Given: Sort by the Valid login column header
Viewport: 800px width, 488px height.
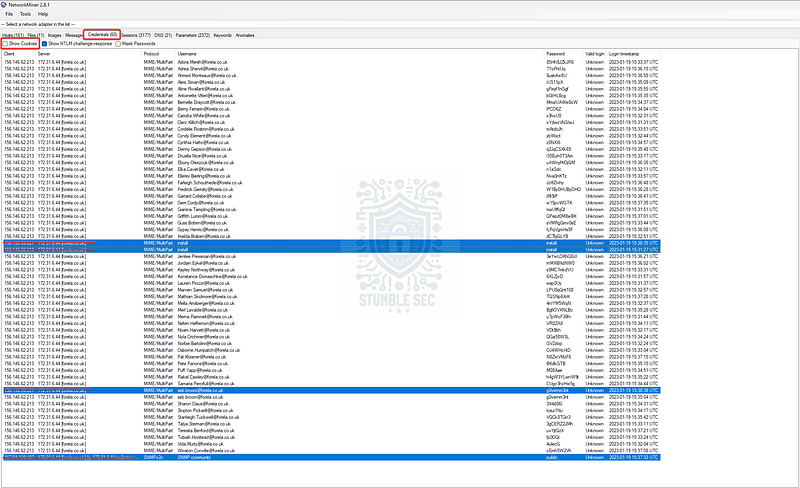Looking at the screenshot, I should point(595,54).
